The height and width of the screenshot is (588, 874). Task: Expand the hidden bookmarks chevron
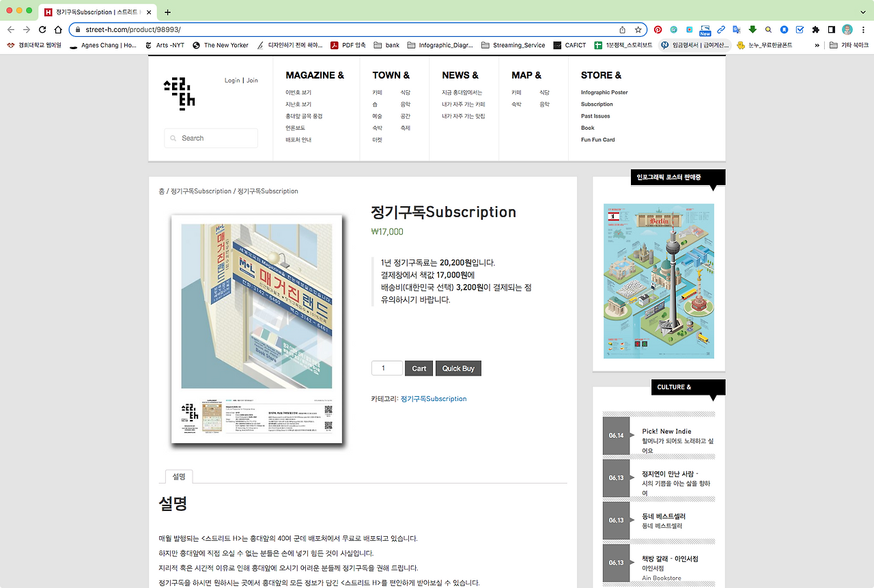coord(817,45)
